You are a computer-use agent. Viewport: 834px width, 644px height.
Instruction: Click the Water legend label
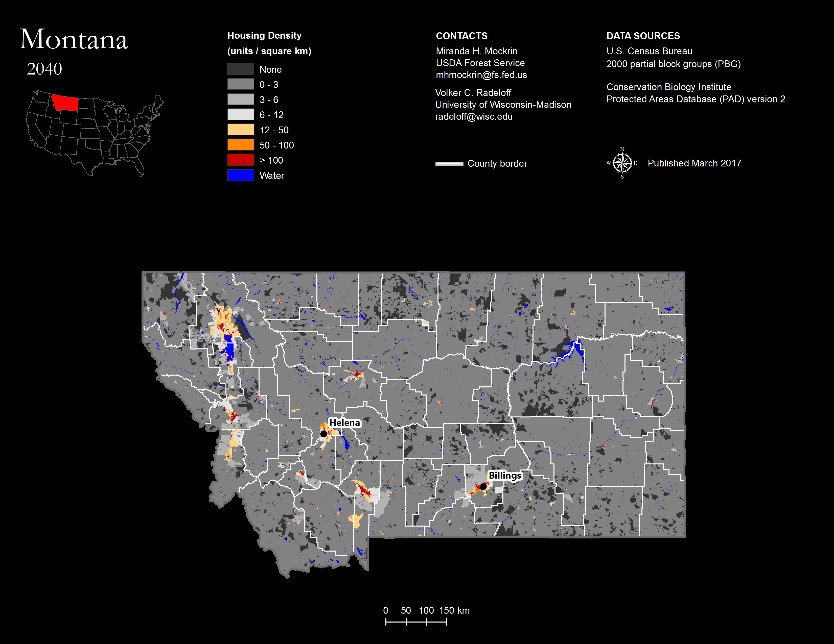271,176
